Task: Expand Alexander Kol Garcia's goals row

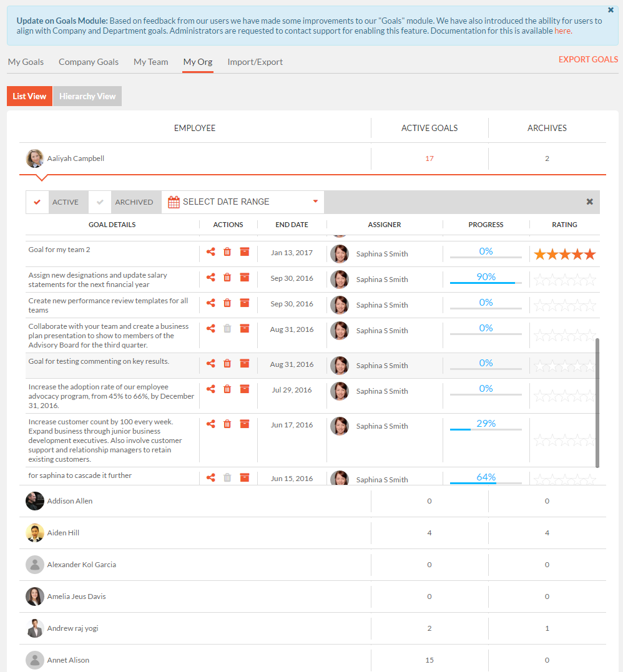Action: pos(313,565)
